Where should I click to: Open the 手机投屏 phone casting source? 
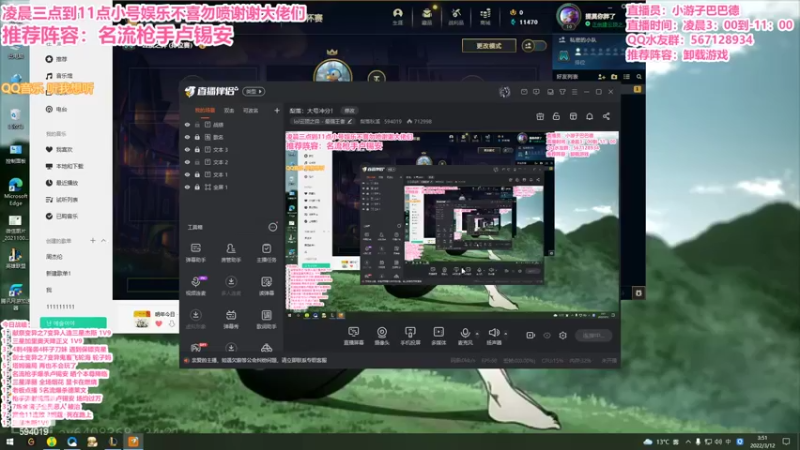410,336
